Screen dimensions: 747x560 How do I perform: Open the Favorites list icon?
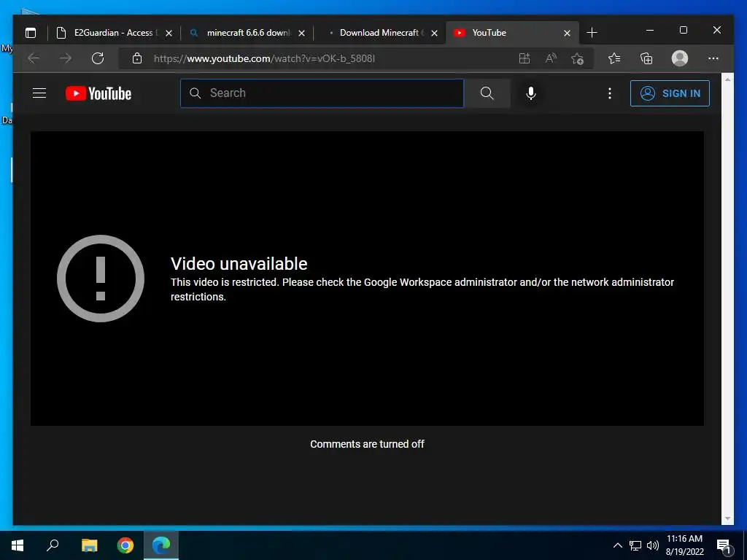pos(614,58)
